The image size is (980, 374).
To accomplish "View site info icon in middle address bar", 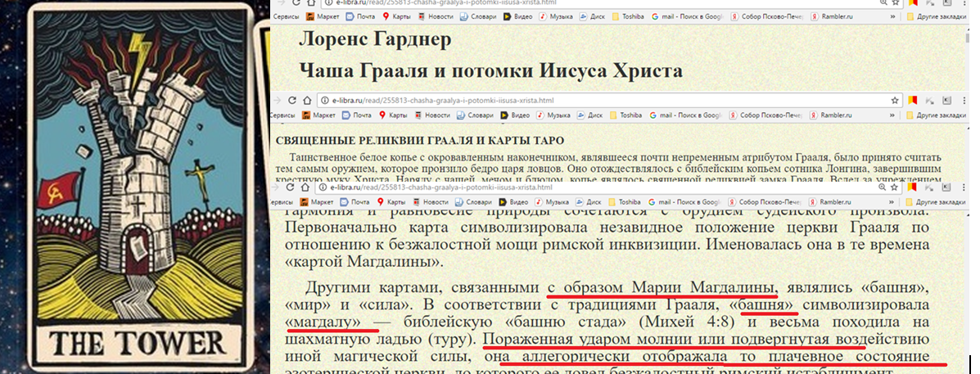I will 323,101.
